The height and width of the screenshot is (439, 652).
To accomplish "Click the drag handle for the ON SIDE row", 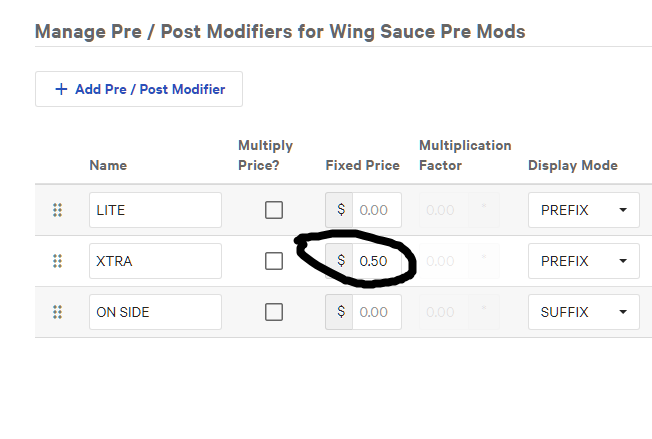I will point(57,312).
